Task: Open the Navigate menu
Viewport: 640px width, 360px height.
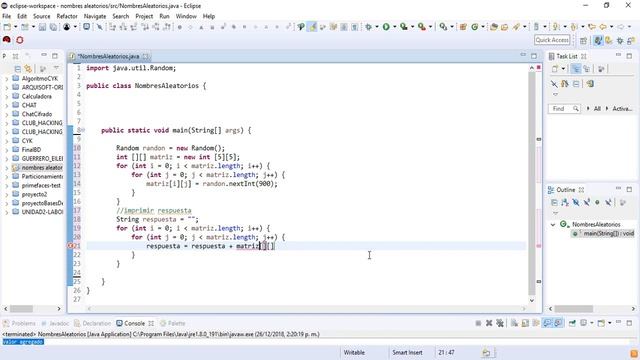Action: (95, 16)
